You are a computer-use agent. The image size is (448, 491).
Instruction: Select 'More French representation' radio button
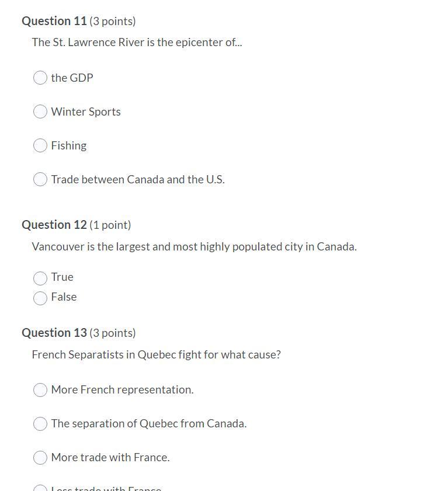point(40,390)
